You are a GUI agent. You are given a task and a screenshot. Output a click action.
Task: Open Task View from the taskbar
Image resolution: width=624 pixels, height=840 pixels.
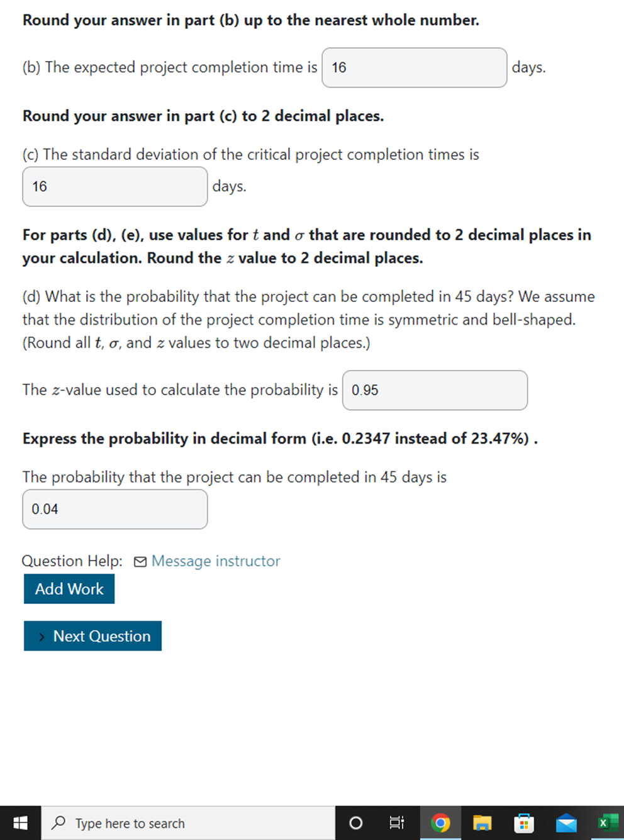click(396, 822)
